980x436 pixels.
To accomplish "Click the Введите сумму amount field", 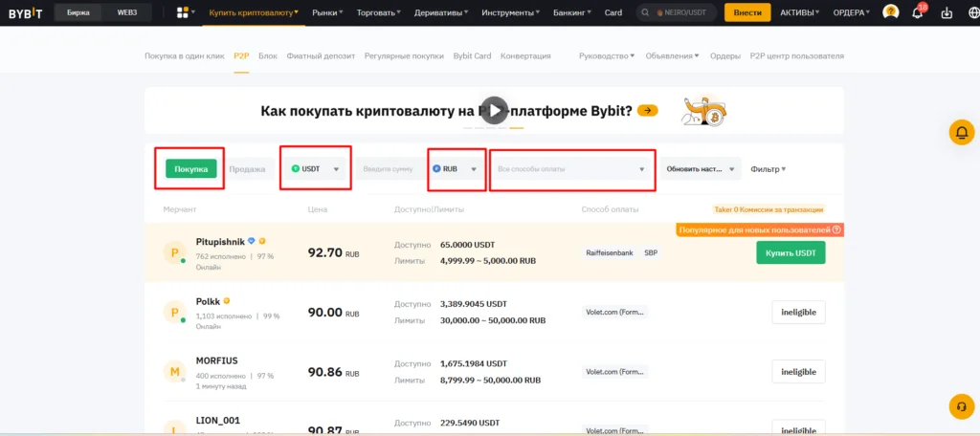I will click(x=390, y=168).
